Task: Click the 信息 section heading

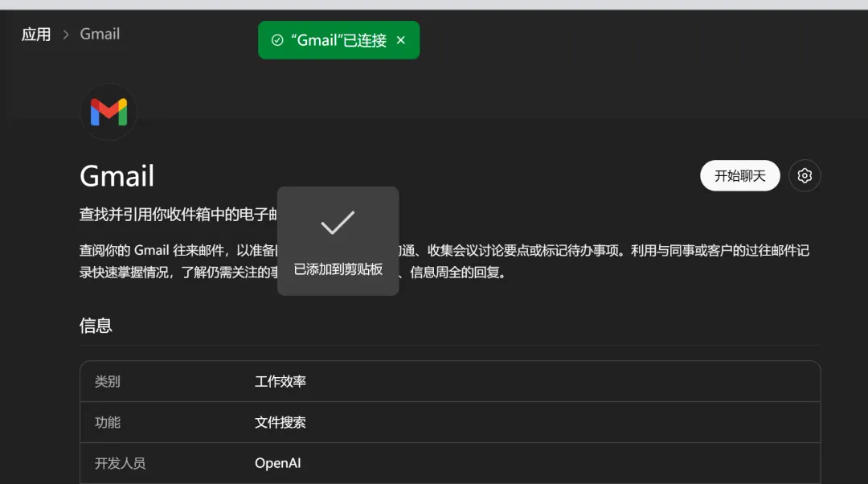Action: coord(96,326)
